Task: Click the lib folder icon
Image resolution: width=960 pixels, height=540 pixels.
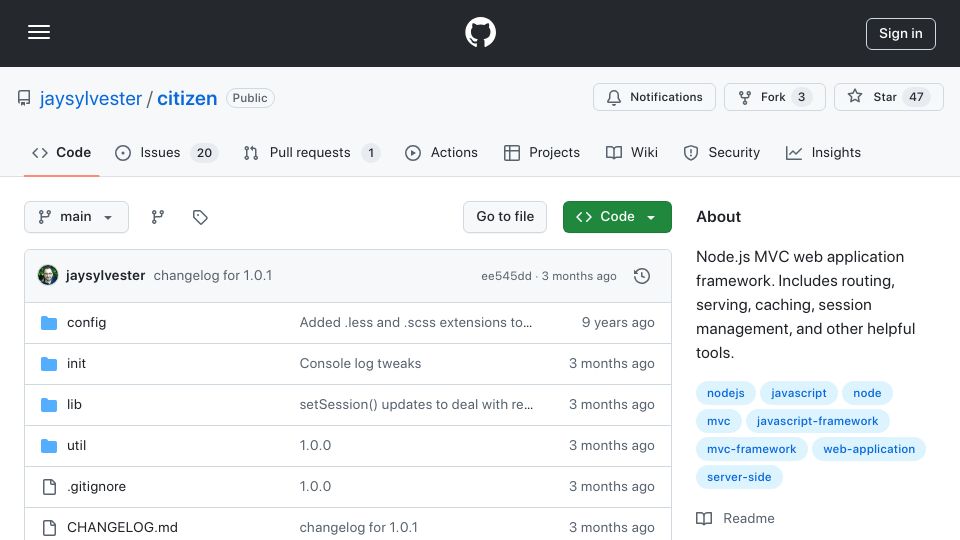Action: pyautogui.click(x=49, y=405)
